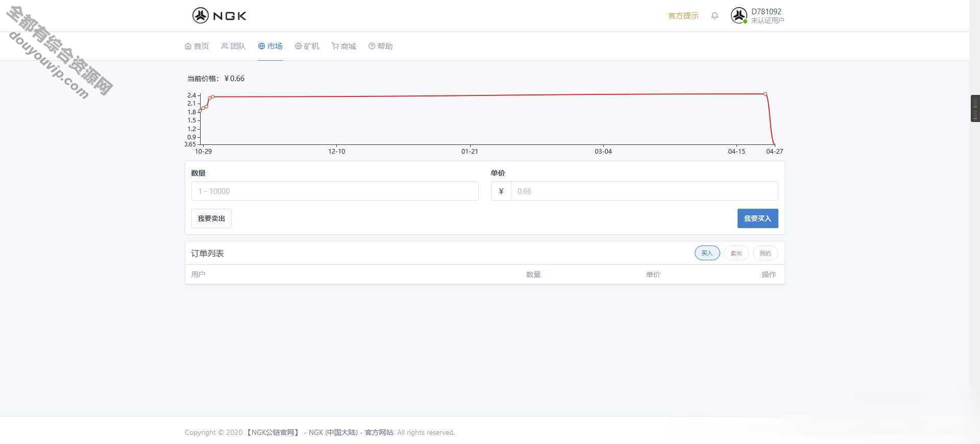Screen dimensions: 980x444
Task: Click the 订单列表 heading
Action: pyautogui.click(x=207, y=253)
